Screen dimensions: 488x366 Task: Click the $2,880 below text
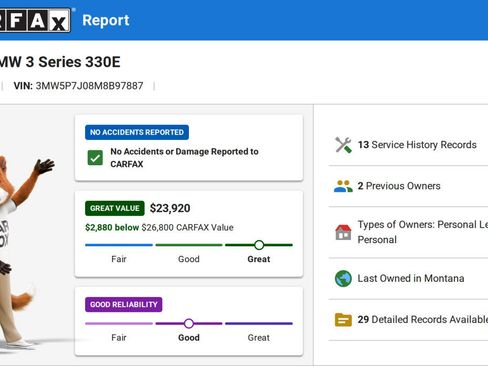tap(112, 228)
